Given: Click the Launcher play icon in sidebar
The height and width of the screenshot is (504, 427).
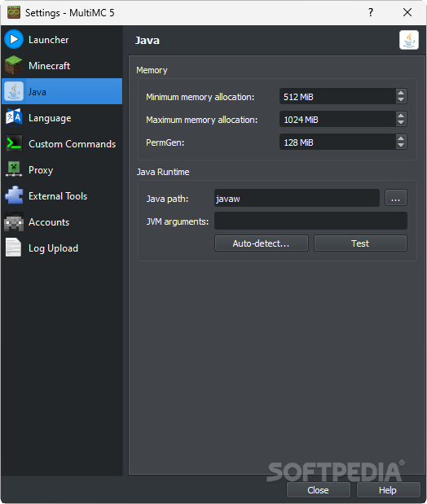Looking at the screenshot, I should 14,39.
